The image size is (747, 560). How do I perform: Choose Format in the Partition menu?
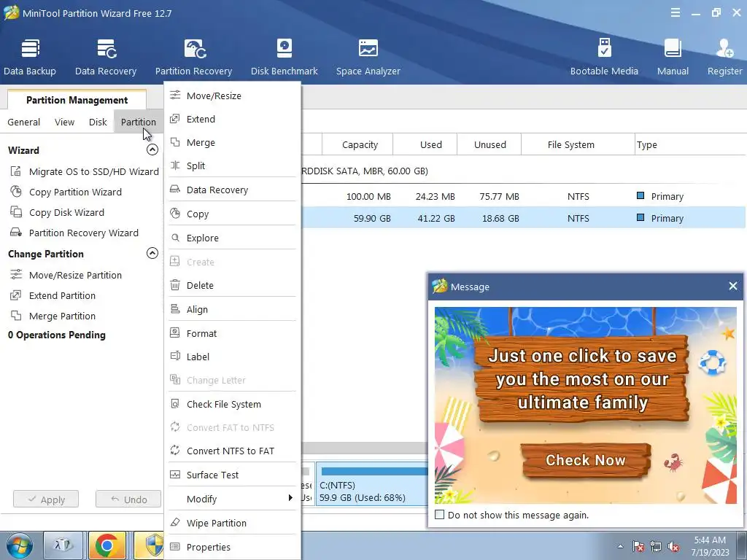tap(232, 333)
